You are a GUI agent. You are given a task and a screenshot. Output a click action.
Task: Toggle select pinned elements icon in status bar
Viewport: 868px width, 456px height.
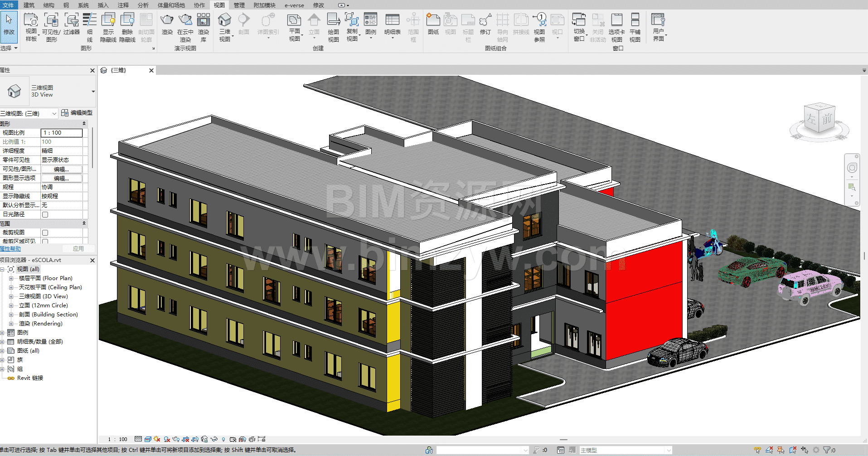click(781, 450)
